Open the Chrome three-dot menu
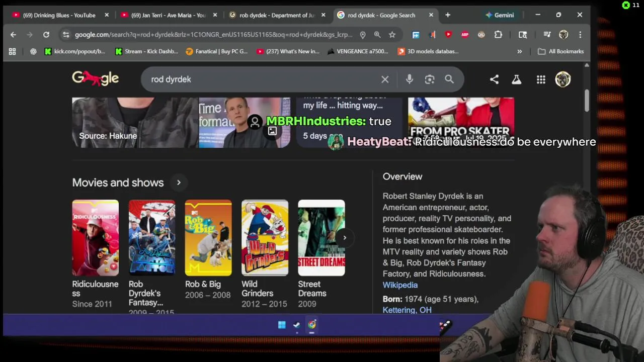644x362 pixels. 580,35
